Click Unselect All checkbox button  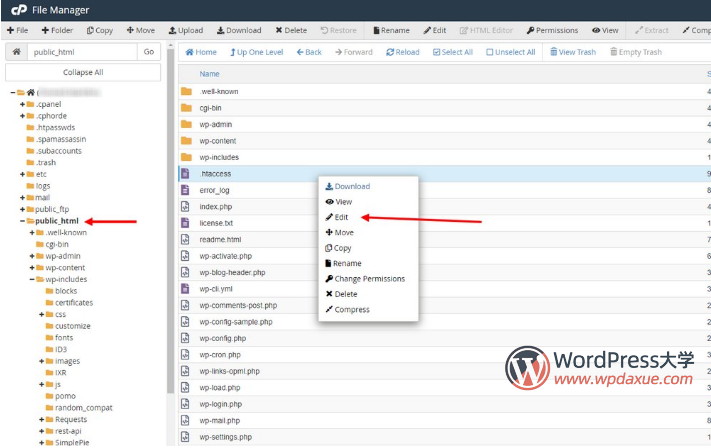tap(510, 52)
